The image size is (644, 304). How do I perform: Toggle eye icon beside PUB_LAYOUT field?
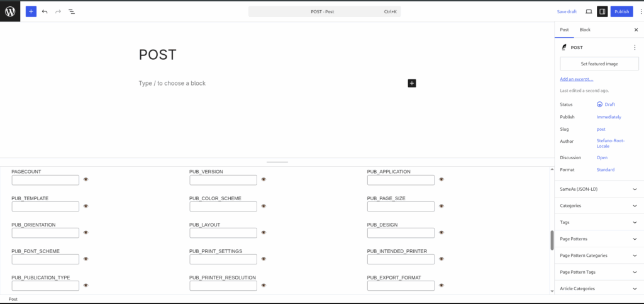(264, 232)
